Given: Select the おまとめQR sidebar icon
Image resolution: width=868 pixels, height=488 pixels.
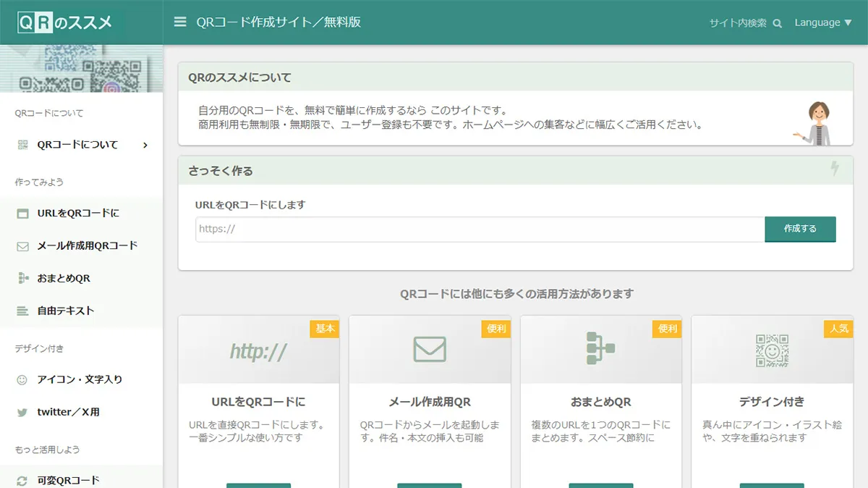Looking at the screenshot, I should pos(24,278).
